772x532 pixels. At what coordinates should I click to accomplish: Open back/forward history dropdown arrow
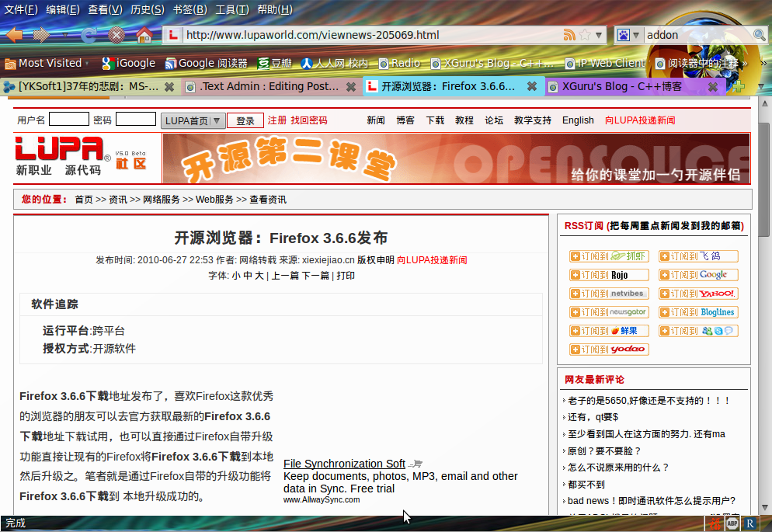65,36
